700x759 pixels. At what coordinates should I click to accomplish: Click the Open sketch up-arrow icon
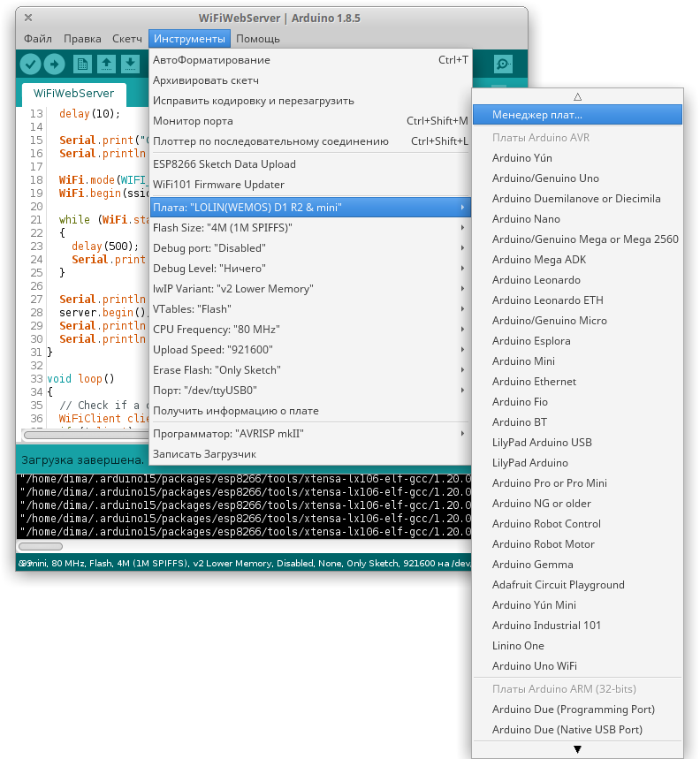click(106, 64)
